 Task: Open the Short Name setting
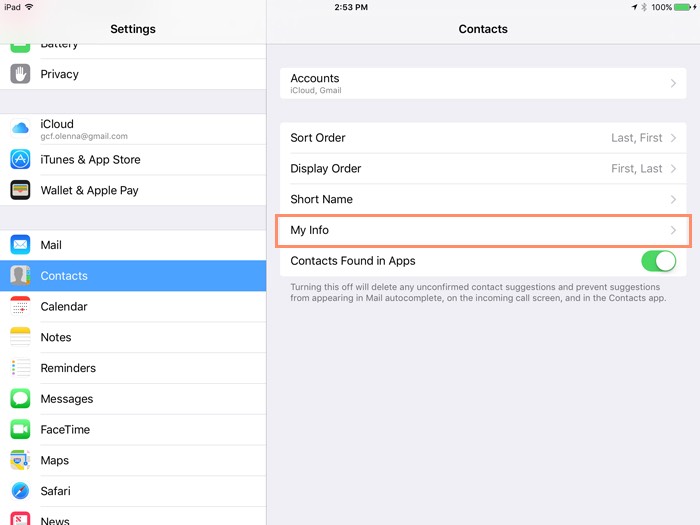(483, 199)
